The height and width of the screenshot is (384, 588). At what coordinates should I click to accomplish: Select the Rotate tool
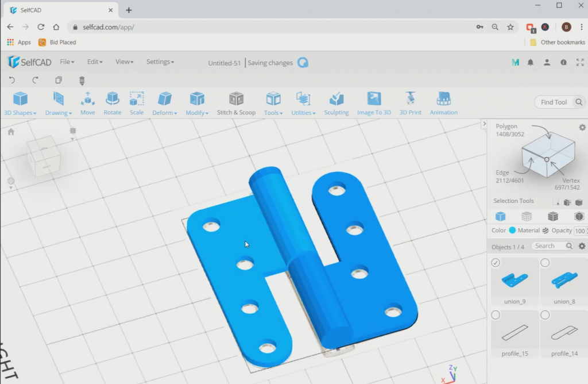(113, 103)
